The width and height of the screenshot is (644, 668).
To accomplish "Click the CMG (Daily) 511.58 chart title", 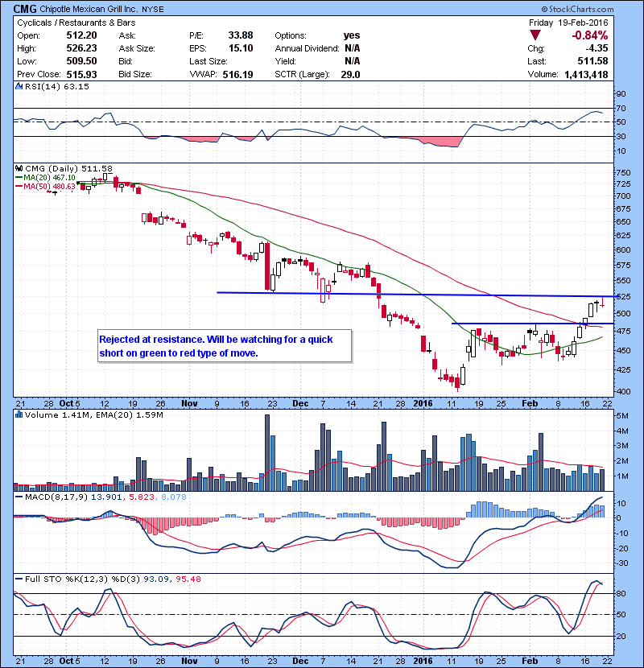I will pos(68,169).
